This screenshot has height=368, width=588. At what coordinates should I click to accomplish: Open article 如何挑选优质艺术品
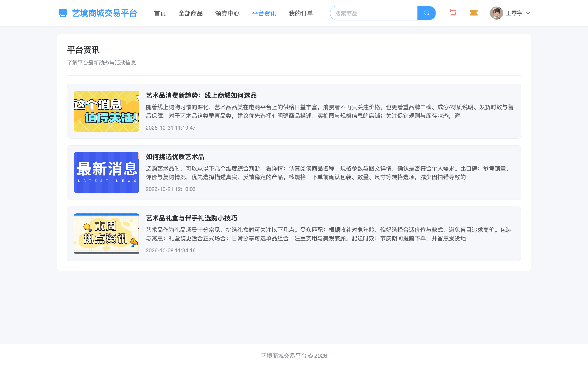[175, 157]
